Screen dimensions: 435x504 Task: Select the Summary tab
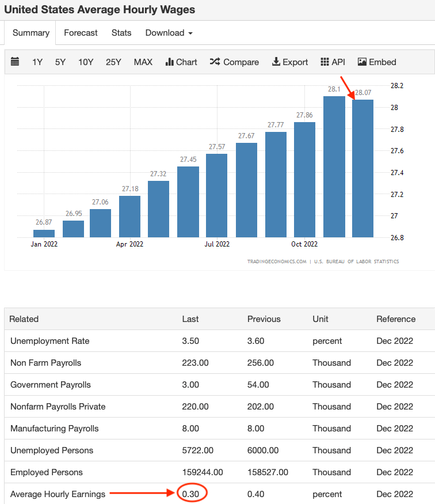[31, 33]
